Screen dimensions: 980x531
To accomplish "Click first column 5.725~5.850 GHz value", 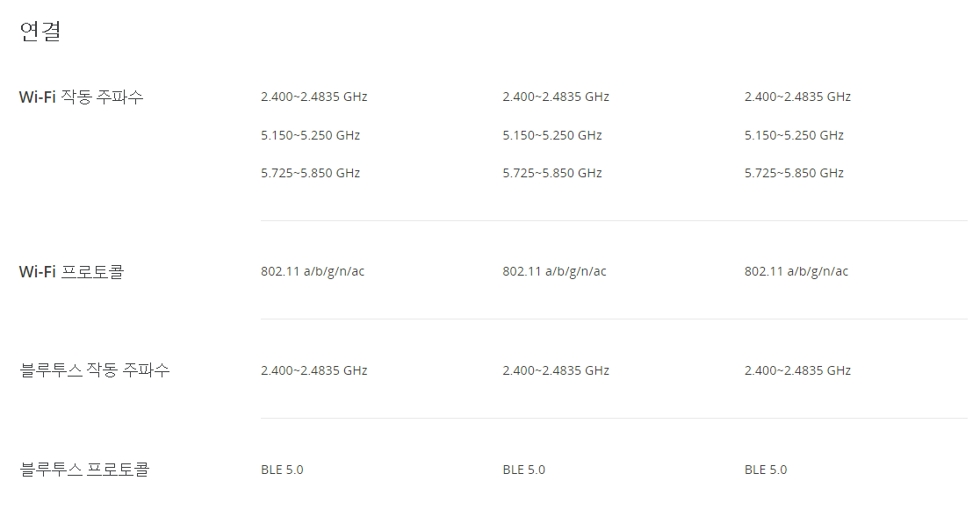I will 310,173.
